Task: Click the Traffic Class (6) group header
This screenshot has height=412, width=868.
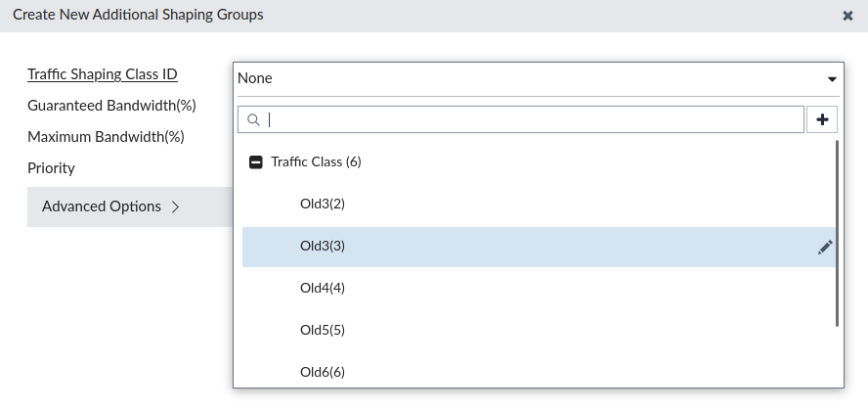Action: tap(317, 162)
